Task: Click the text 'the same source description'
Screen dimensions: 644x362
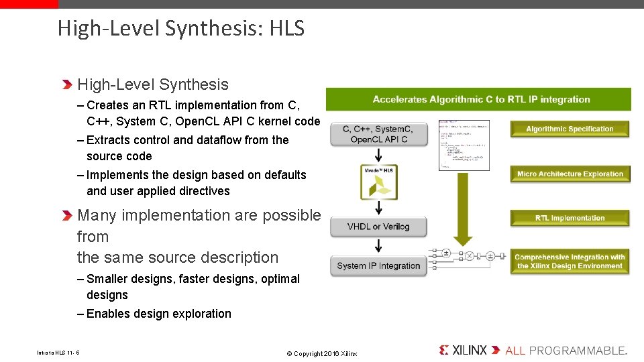Action: click(x=178, y=257)
